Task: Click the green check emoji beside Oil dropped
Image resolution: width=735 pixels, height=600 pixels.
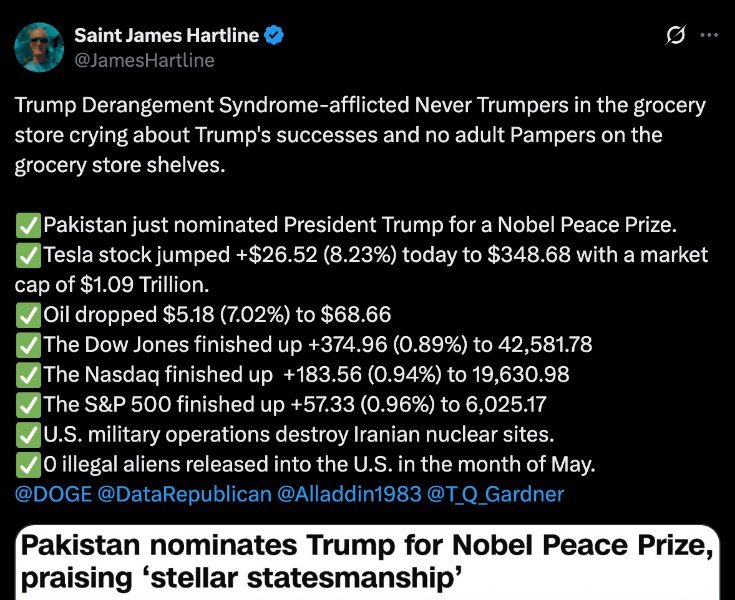Action: click(x=28, y=316)
